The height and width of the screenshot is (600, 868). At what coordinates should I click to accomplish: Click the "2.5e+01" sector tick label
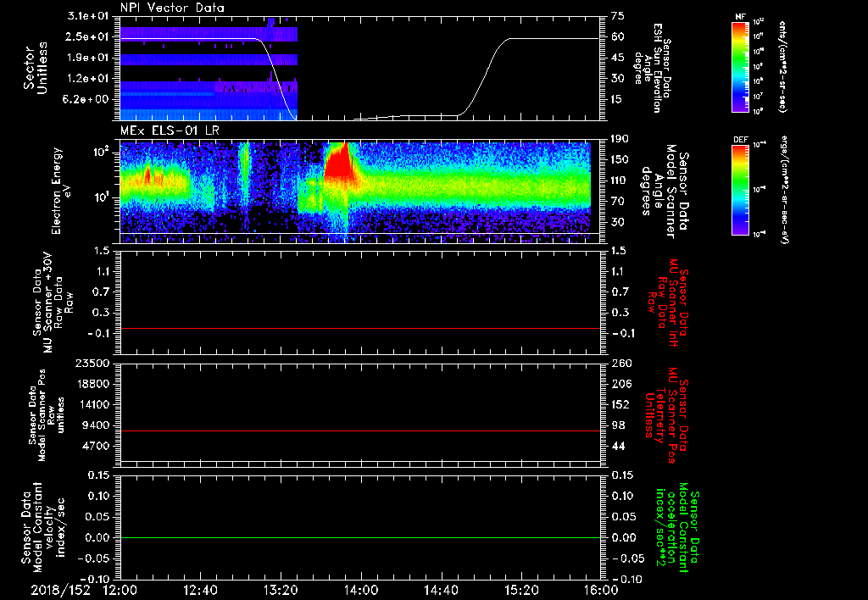click(x=88, y=36)
